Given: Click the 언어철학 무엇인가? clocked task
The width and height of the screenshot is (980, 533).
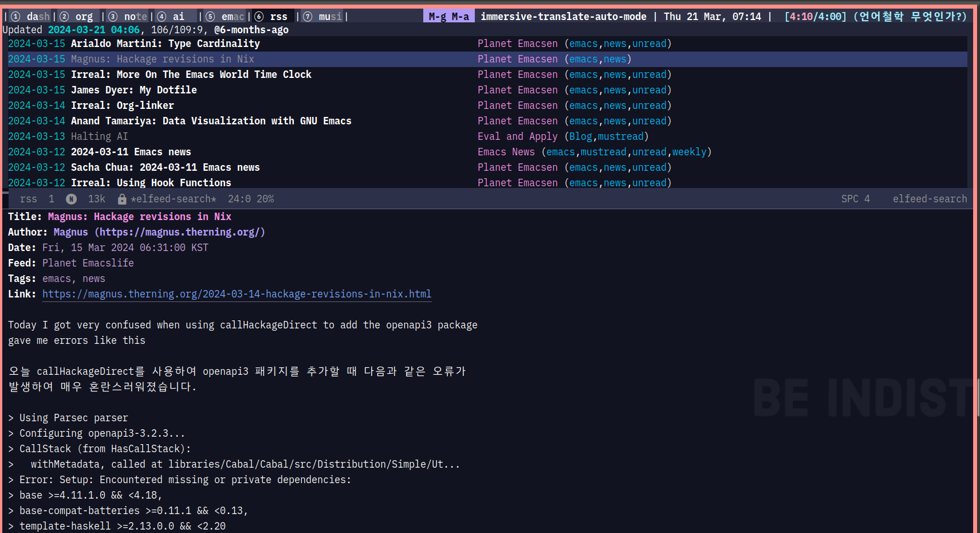Looking at the screenshot, I should (x=910, y=17).
